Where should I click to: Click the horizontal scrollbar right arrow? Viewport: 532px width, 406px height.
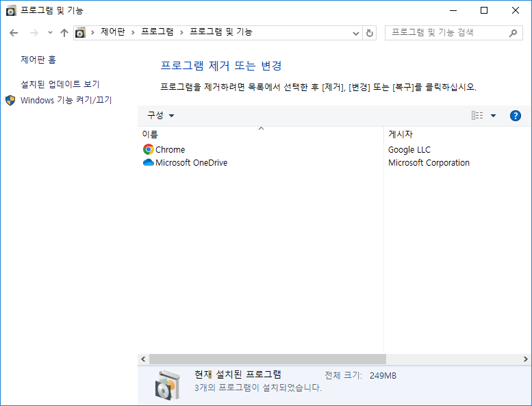point(526,359)
